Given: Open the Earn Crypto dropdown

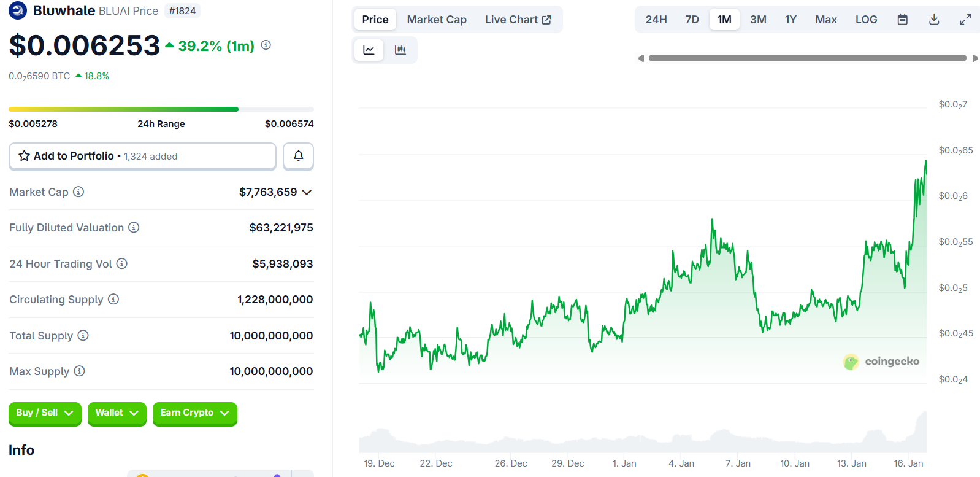Looking at the screenshot, I should tap(194, 413).
